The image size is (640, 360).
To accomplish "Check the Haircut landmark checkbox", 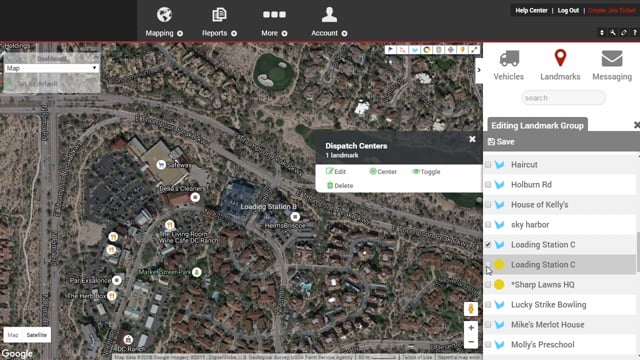I will point(488,164).
